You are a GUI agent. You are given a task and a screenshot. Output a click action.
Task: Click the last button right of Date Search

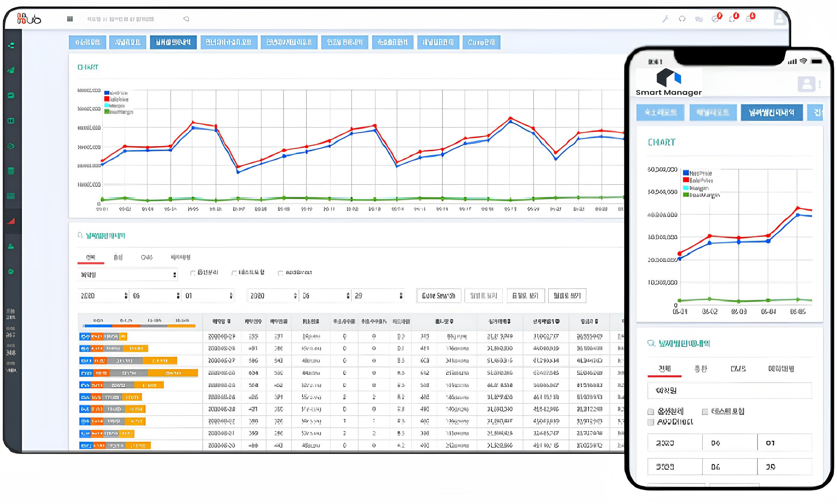pyautogui.click(x=567, y=296)
